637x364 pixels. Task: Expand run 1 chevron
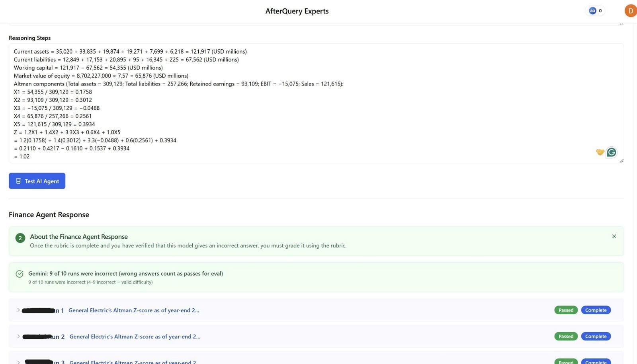point(18,310)
